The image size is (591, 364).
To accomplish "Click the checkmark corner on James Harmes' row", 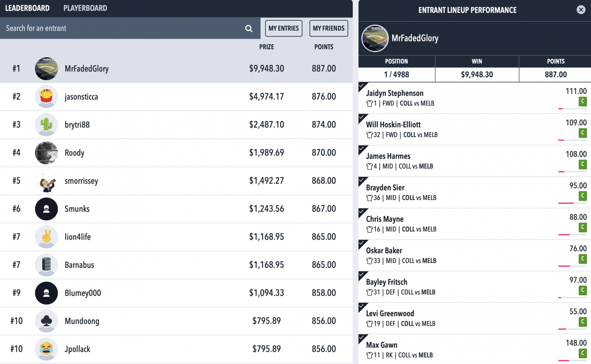I will [x=362, y=149].
